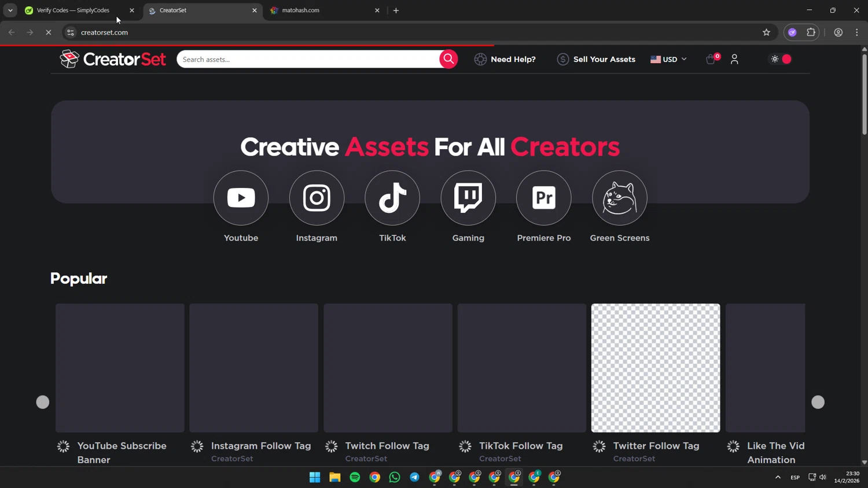This screenshot has width=868, height=488.
Task: Stop page loading with the X button
Action: (49, 32)
